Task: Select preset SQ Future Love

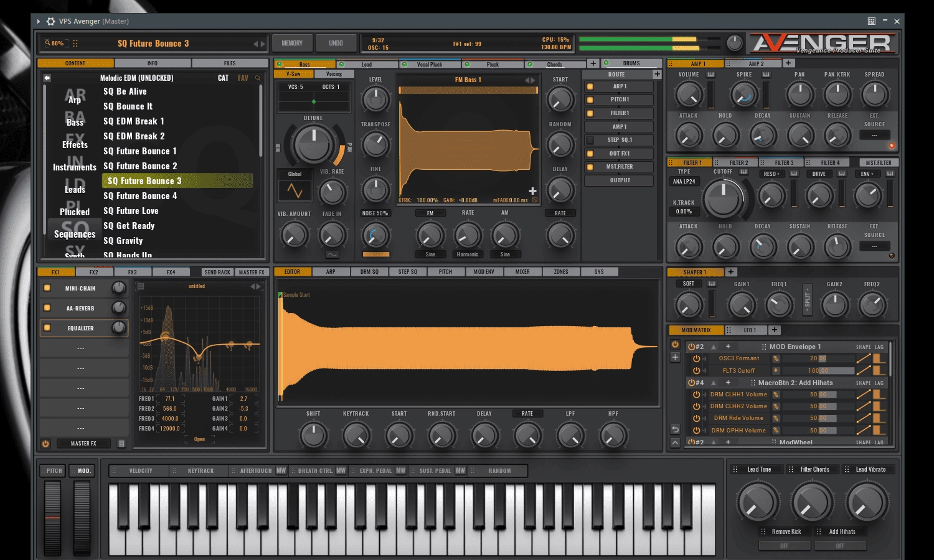Action: tap(131, 211)
